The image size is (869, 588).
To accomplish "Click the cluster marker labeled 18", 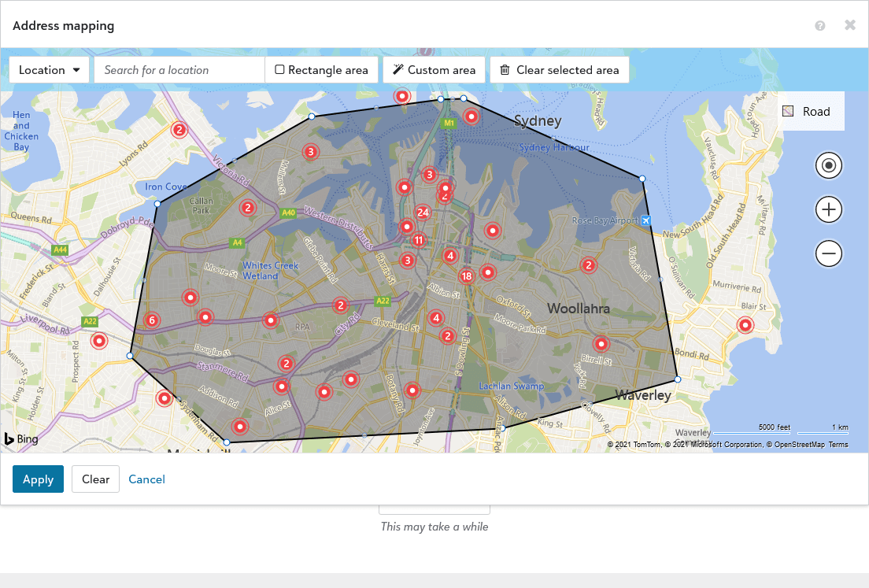I will 467,276.
